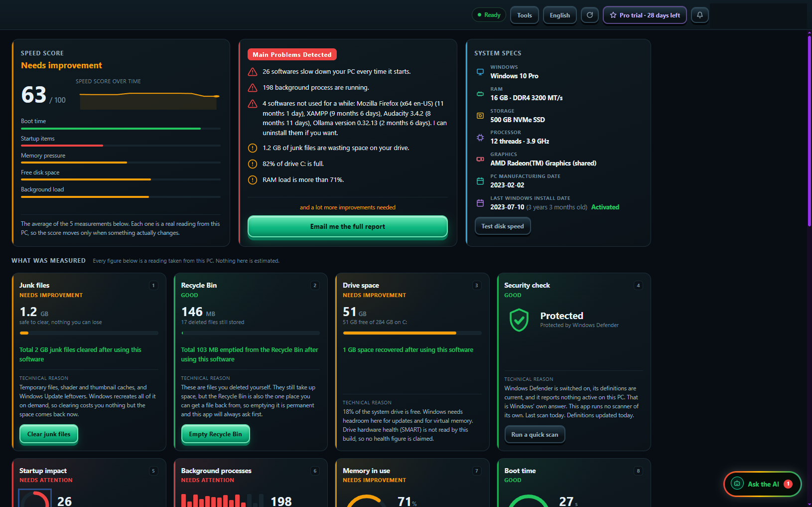The height and width of the screenshot is (507, 812).
Task: Click the Graphics card icon
Action: pos(480,159)
